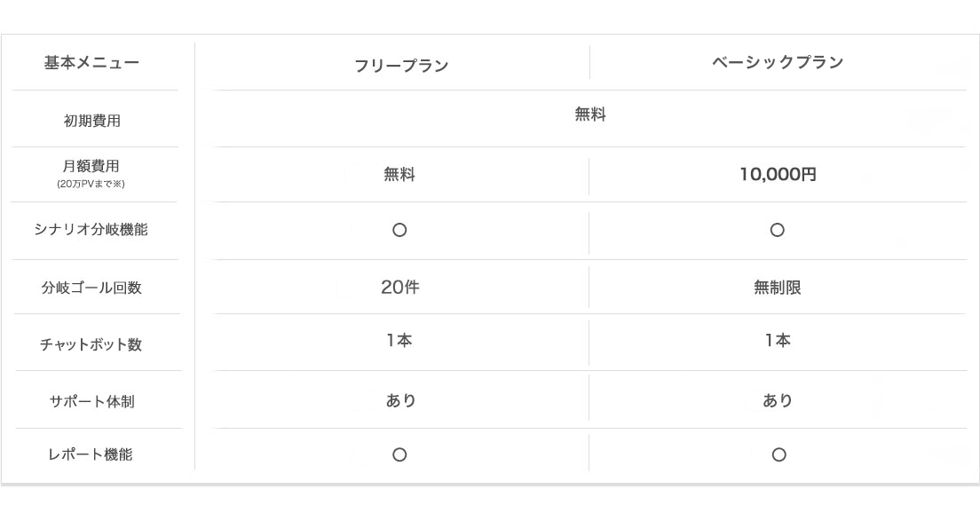Viewport: 980px width, 521px height.
Task: Click the 初期費用 row label
Action: tap(92, 121)
